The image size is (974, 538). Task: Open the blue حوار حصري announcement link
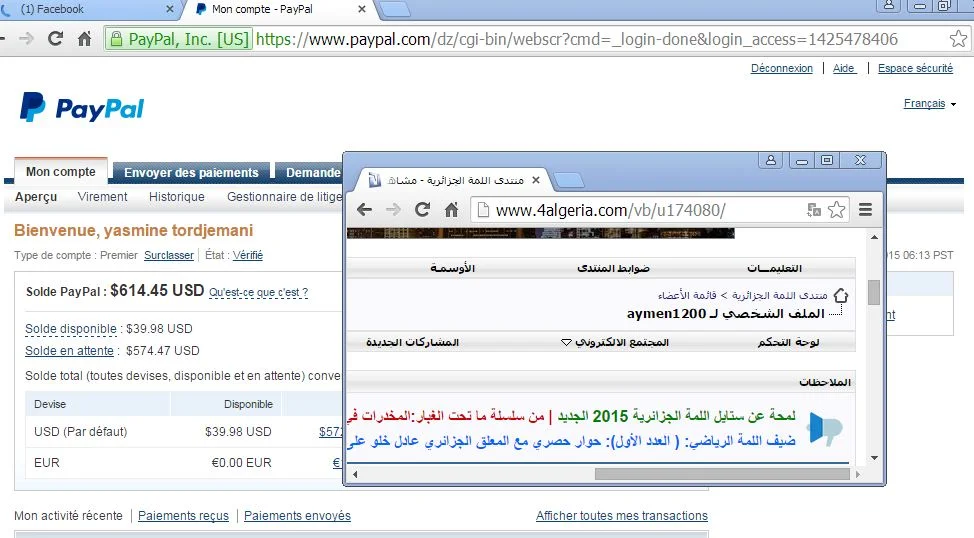click(571, 442)
